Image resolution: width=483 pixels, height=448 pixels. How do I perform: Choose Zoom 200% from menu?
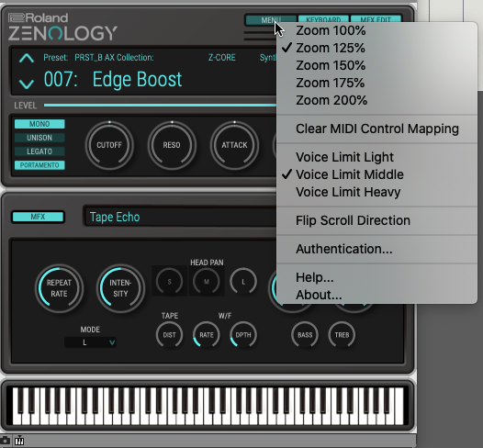377,100
